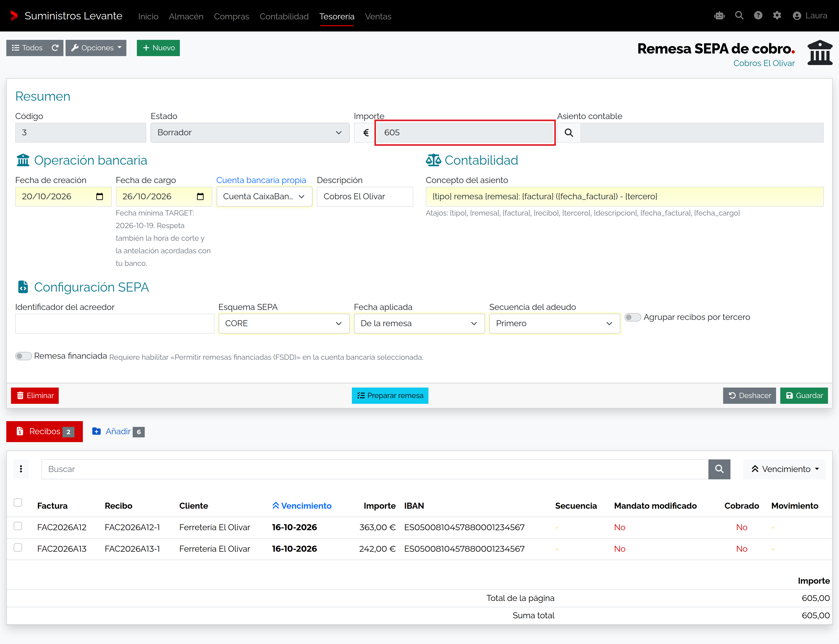Image resolution: width=839 pixels, height=644 pixels.
Task: Open the robot assistant icon in top bar
Action: tap(719, 16)
